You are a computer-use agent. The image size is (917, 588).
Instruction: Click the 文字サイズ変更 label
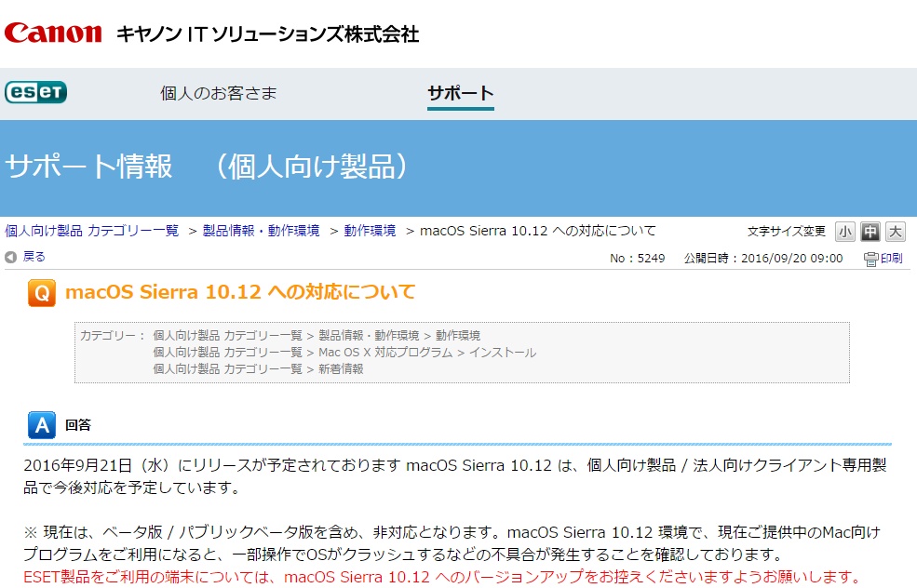[786, 232]
